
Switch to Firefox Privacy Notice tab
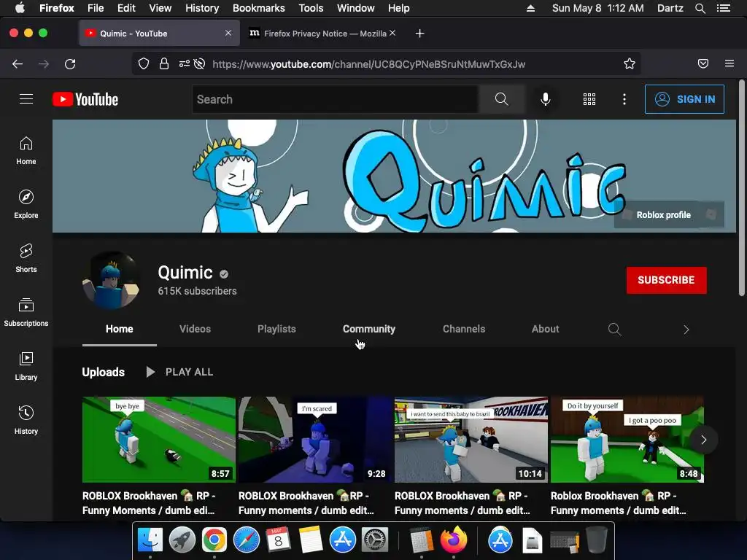pos(325,34)
